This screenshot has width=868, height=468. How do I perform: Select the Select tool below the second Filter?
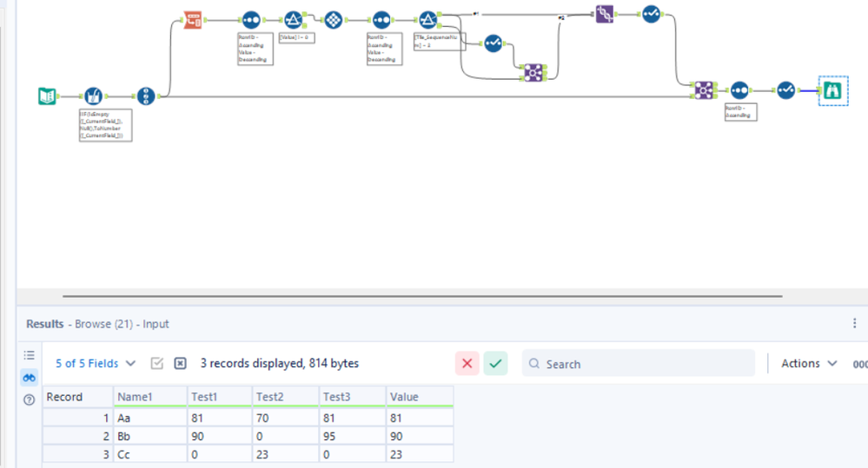click(494, 43)
